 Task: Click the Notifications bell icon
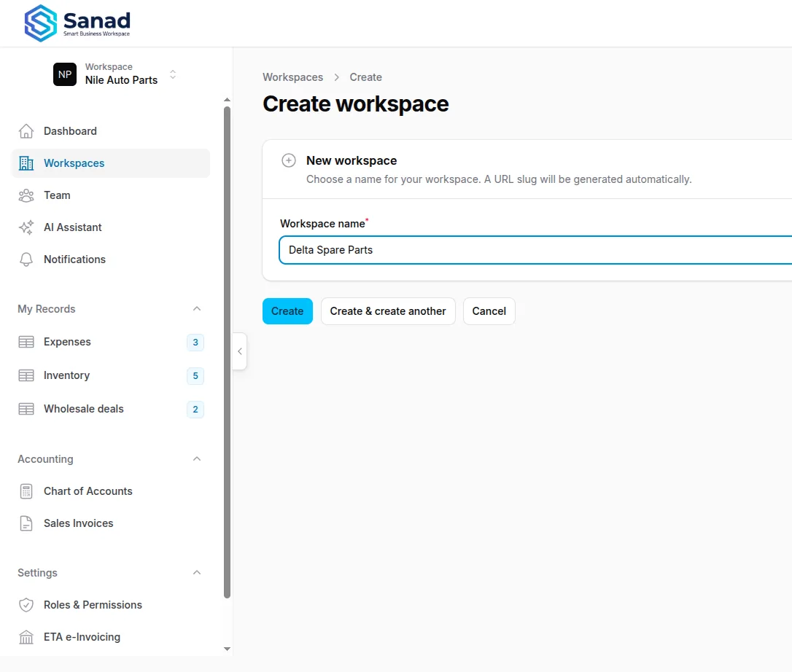click(x=26, y=259)
